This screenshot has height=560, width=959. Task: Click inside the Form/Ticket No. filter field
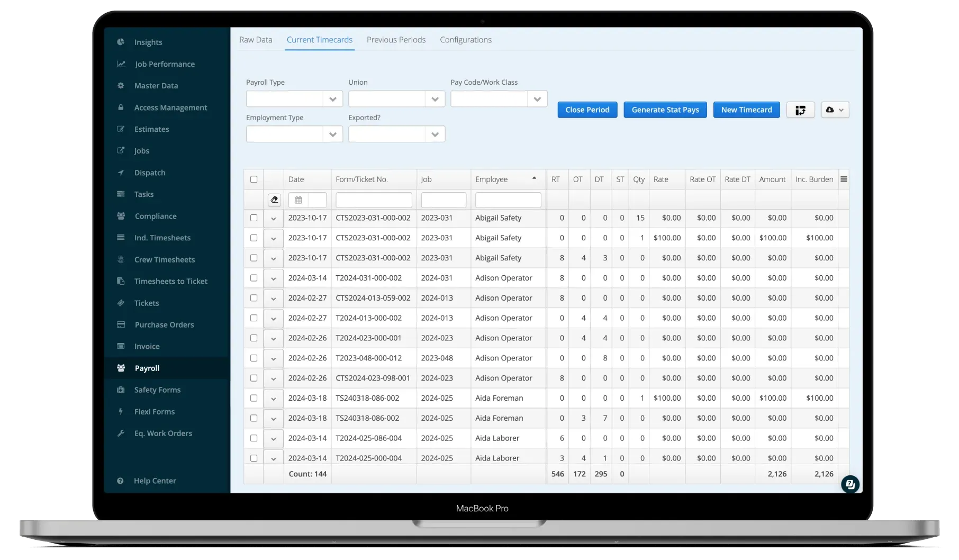pos(373,200)
